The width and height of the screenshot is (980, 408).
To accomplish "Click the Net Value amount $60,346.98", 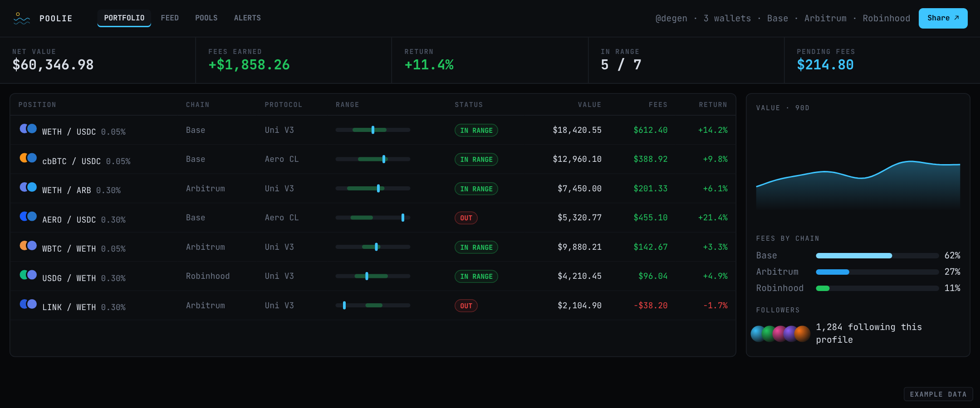I will [53, 65].
